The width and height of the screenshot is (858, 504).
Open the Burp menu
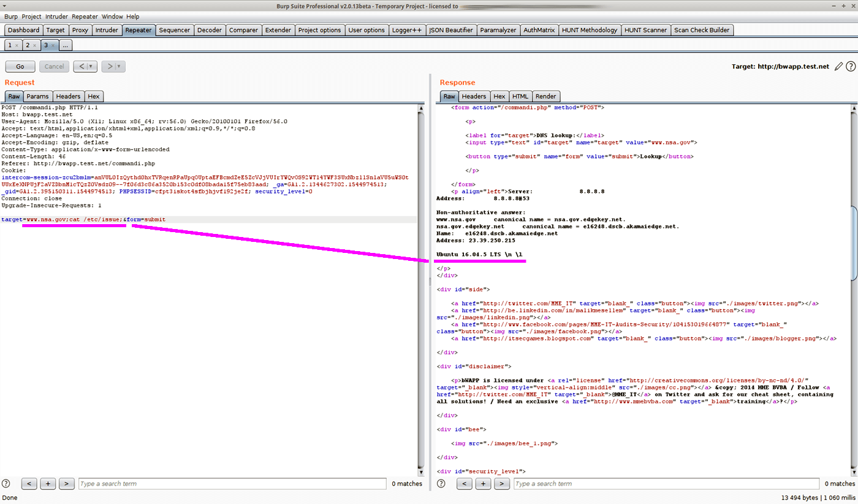(x=11, y=17)
